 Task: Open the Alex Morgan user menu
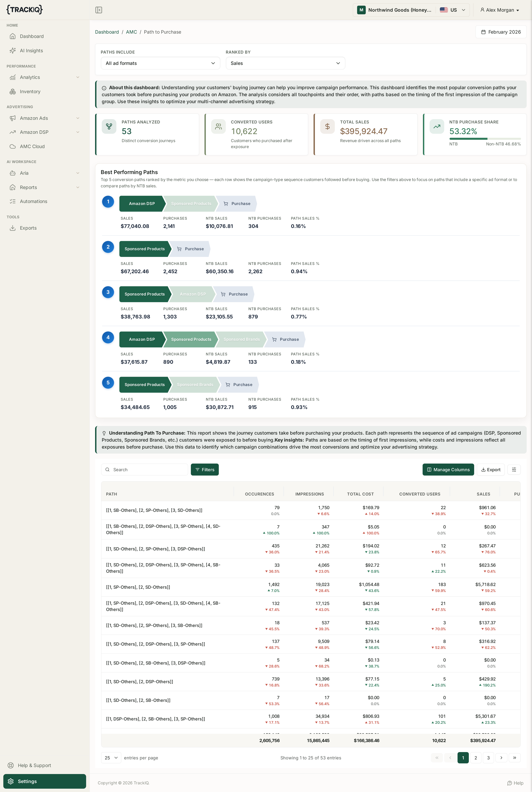point(500,10)
